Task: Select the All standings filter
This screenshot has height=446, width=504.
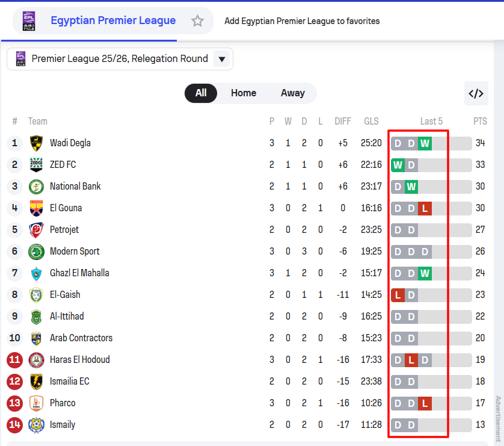Action: tap(201, 93)
